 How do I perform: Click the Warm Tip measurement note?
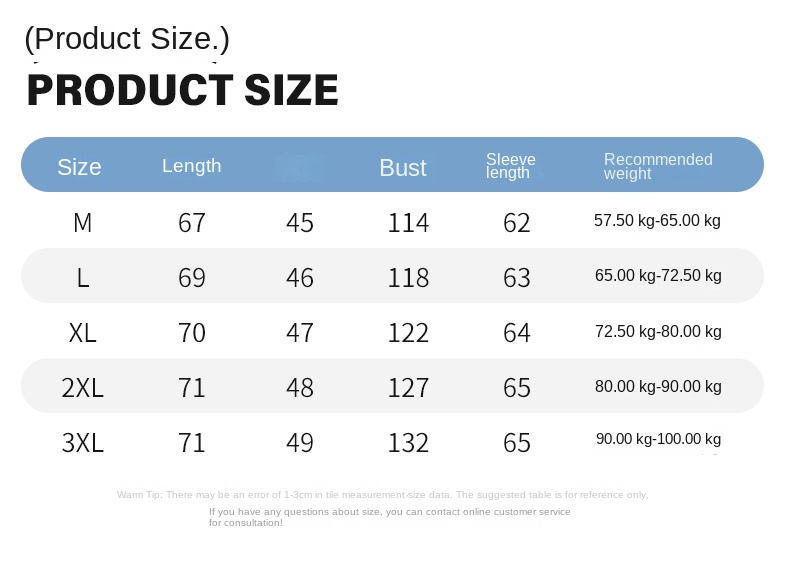(382, 495)
